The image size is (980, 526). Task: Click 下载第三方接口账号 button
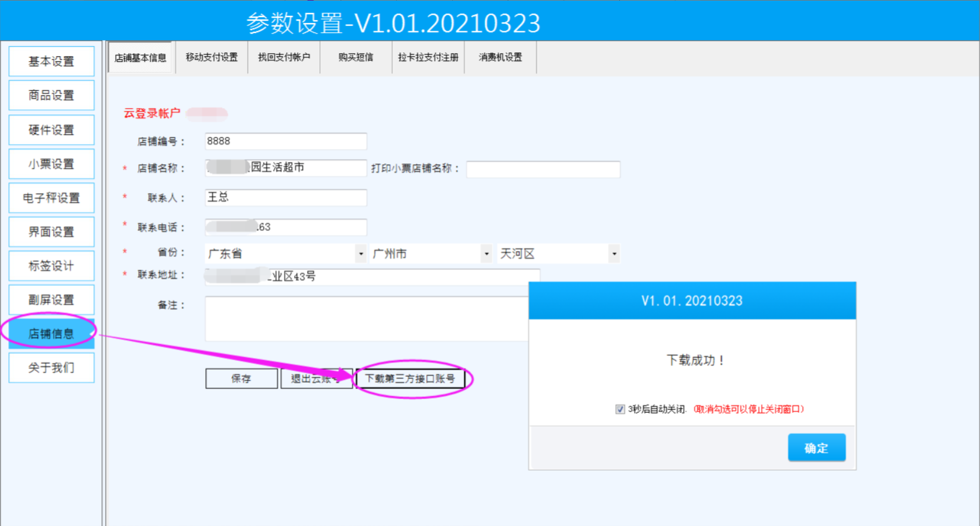[x=410, y=378]
